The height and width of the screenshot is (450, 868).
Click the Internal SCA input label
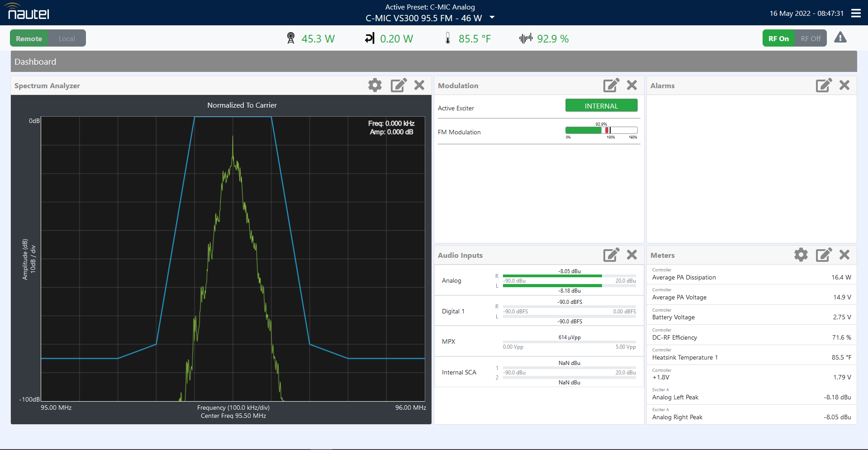[459, 372]
